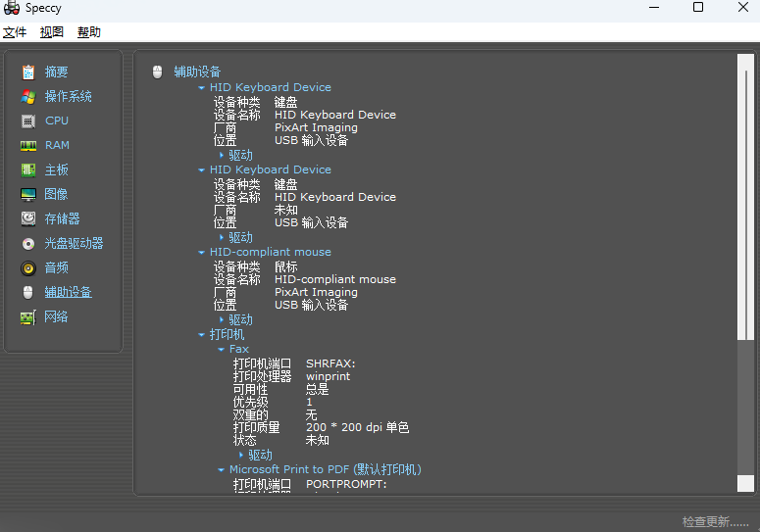Open the 摘要 section

[x=56, y=73]
